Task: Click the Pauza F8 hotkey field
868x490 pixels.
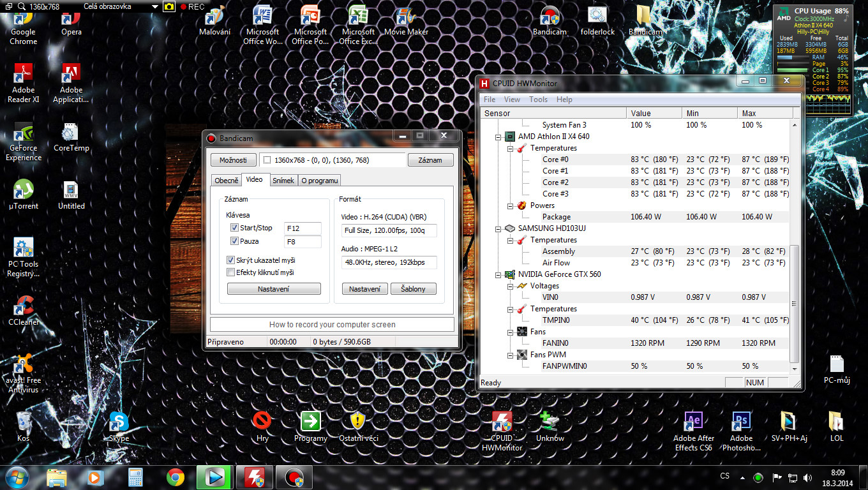Action: [x=303, y=242]
